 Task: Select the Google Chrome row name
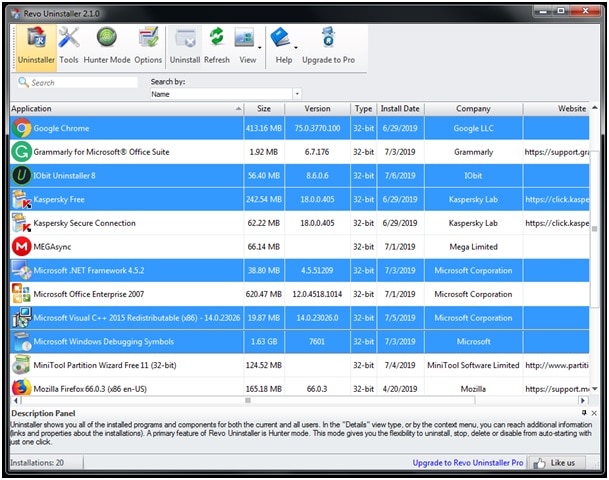tap(61, 129)
